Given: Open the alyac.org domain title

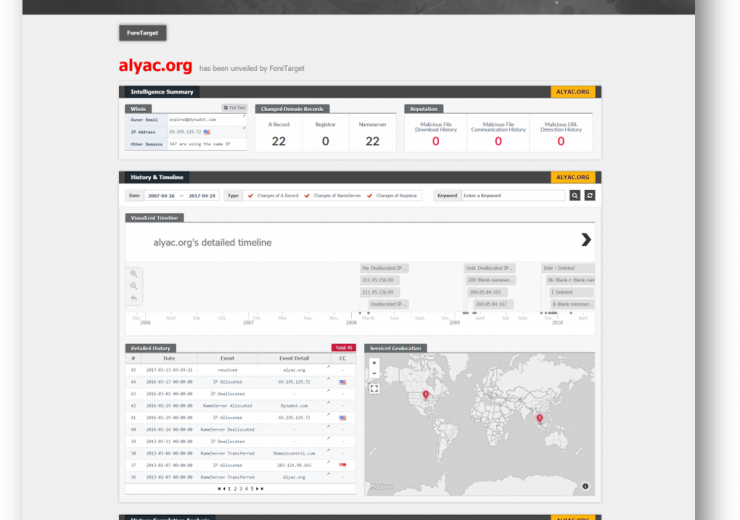Looking at the screenshot, I should tap(155, 65).
